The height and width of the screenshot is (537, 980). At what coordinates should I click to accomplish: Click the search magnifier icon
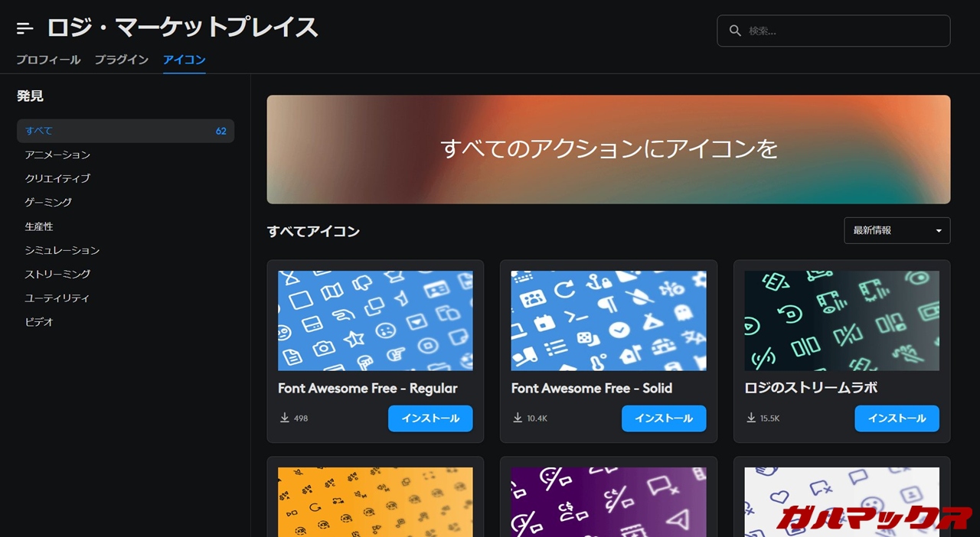(735, 31)
